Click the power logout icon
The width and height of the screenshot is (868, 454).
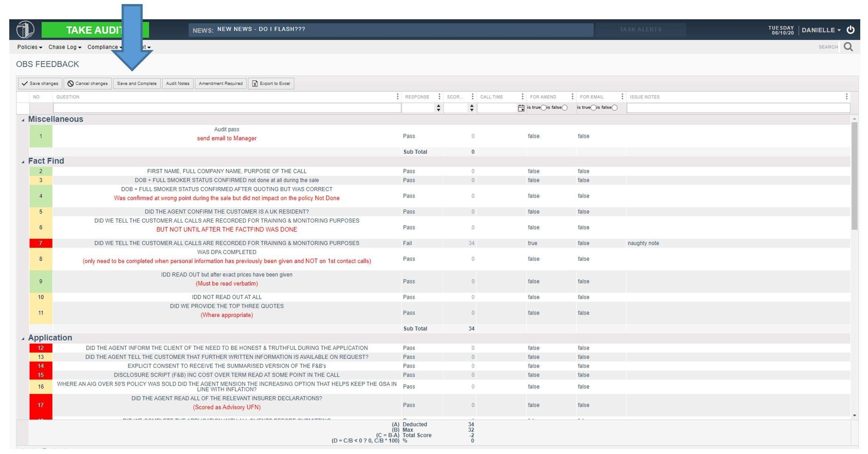(x=850, y=30)
